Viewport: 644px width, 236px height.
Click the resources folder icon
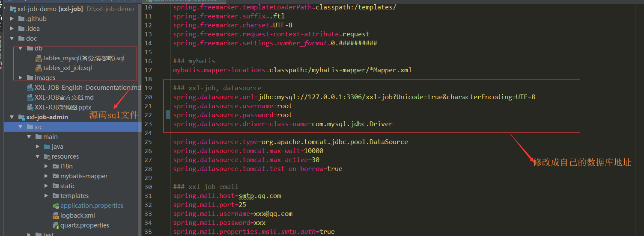coord(47,156)
